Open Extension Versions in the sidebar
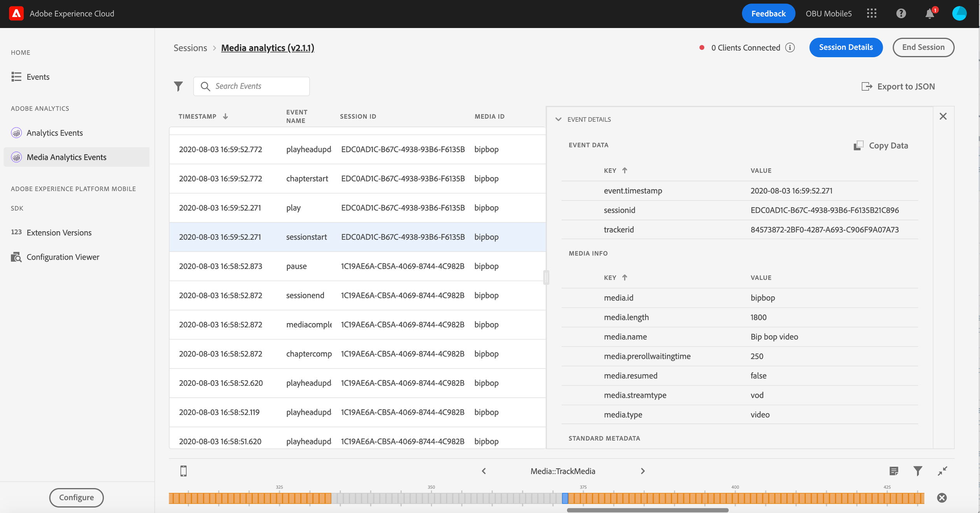Image resolution: width=980 pixels, height=513 pixels. (59, 233)
